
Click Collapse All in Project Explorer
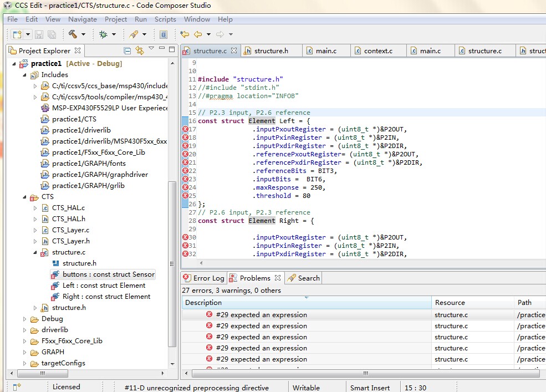[127, 51]
